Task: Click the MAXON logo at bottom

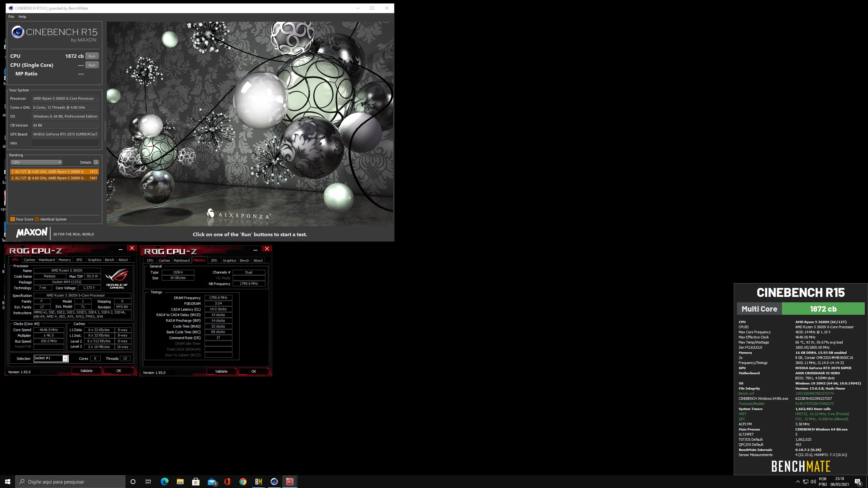Action: pos(32,232)
